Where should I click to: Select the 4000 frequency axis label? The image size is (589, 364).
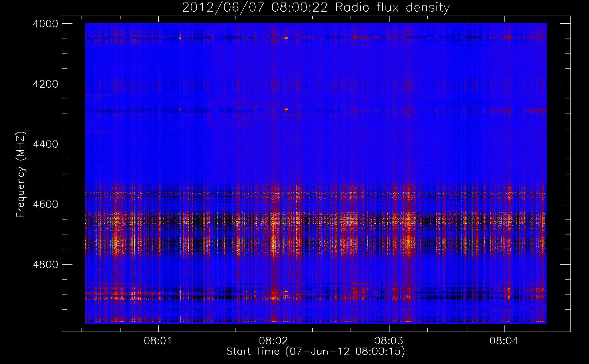pos(45,24)
